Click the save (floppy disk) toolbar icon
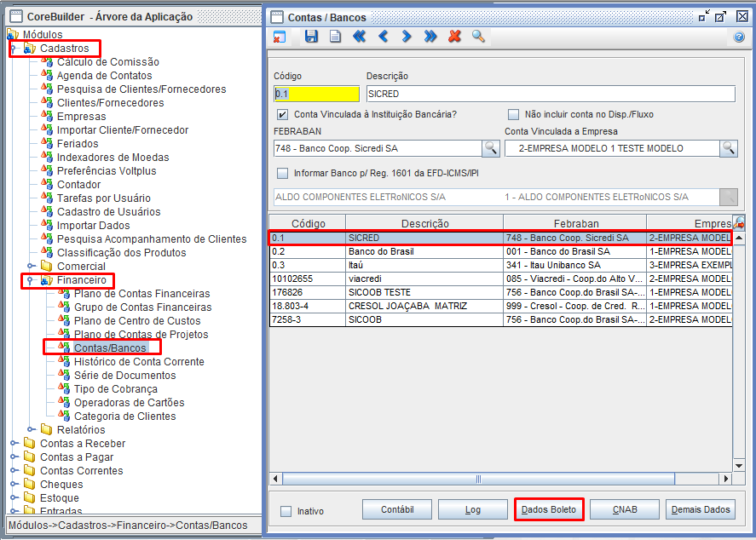Image resolution: width=756 pixels, height=540 pixels. click(x=311, y=36)
